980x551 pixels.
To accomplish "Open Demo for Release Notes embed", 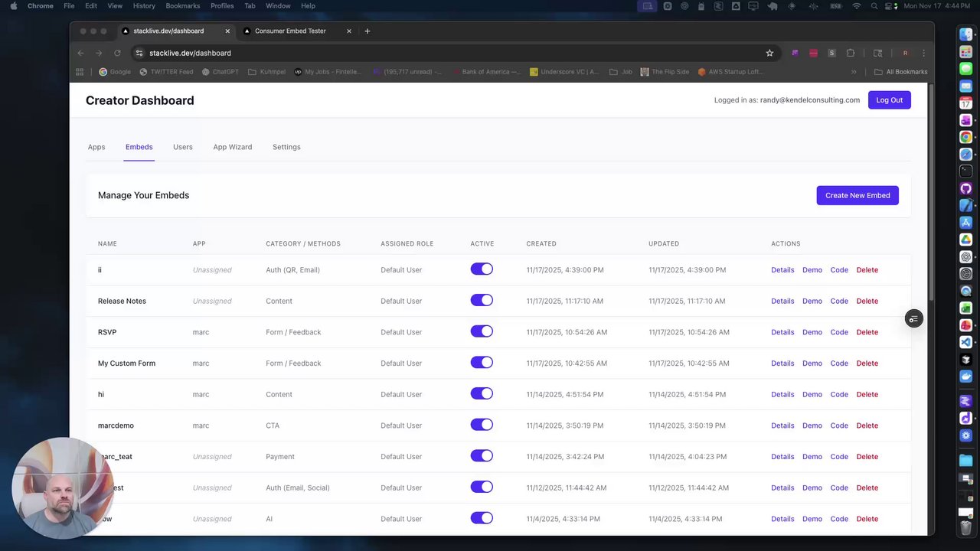I will click(812, 301).
